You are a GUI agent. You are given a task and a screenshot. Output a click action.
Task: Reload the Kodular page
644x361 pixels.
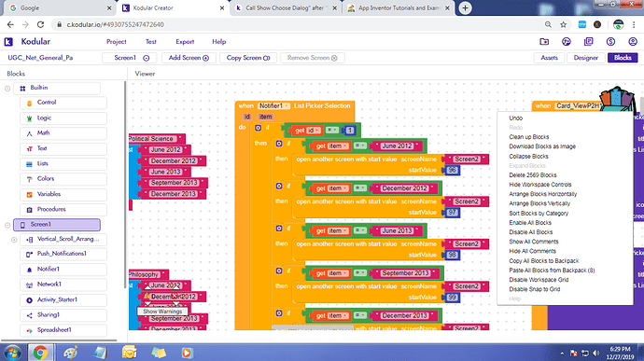pyautogui.click(x=40, y=24)
